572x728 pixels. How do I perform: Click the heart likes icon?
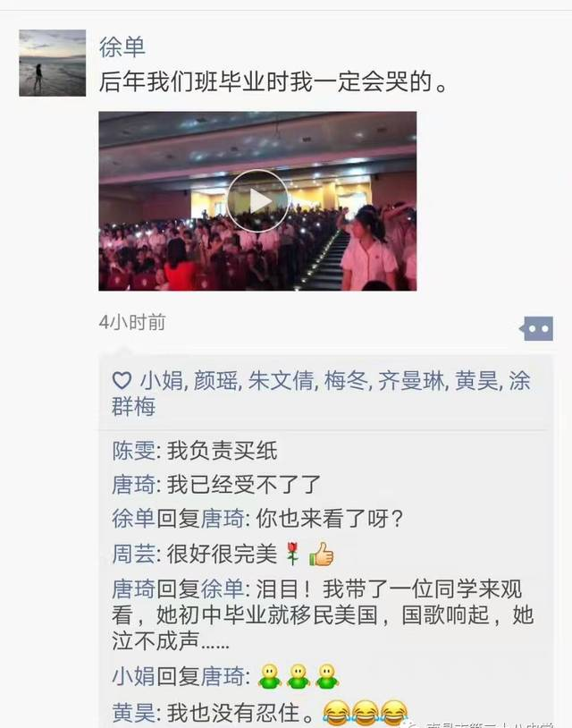[122, 381]
